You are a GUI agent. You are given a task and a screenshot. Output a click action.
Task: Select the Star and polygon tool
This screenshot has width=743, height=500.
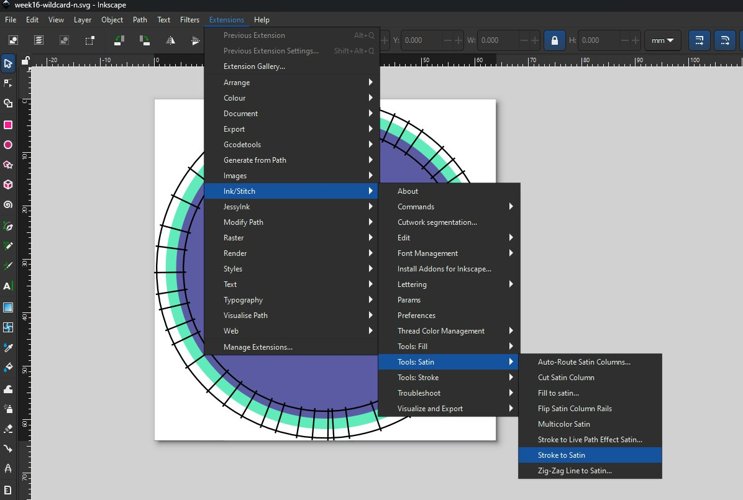click(x=8, y=165)
